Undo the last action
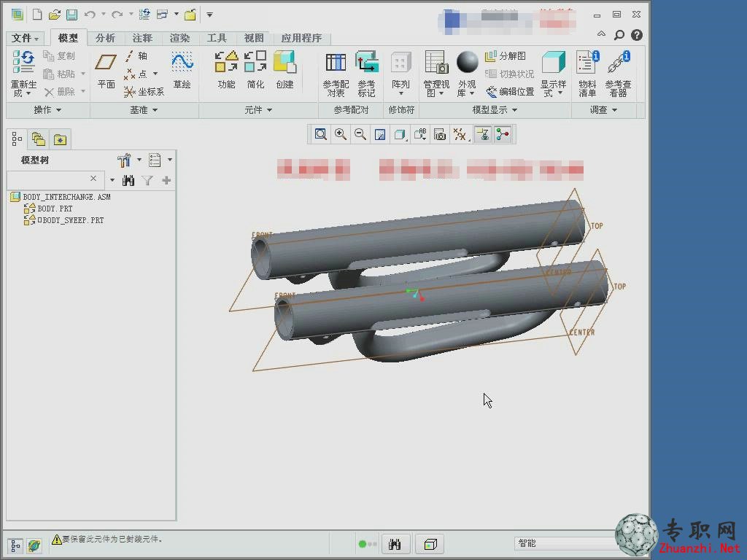The image size is (747, 560). click(90, 15)
